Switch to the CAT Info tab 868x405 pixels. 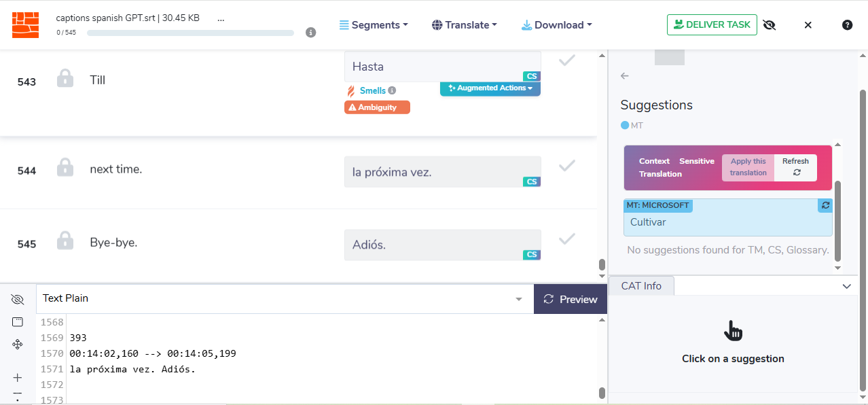click(641, 286)
